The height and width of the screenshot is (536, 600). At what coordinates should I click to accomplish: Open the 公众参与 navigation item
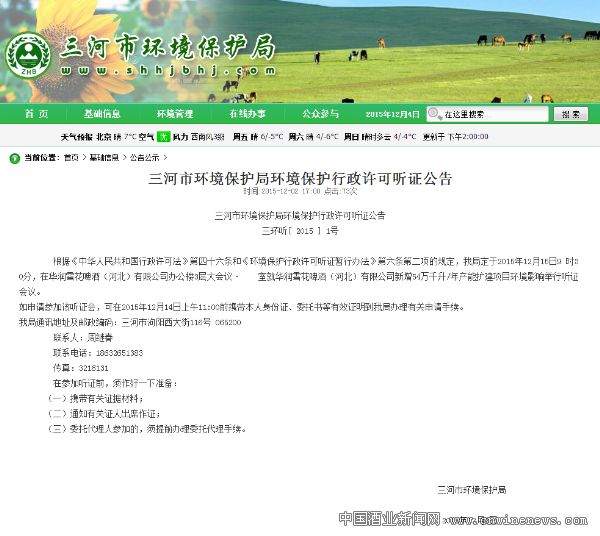[x=319, y=114]
